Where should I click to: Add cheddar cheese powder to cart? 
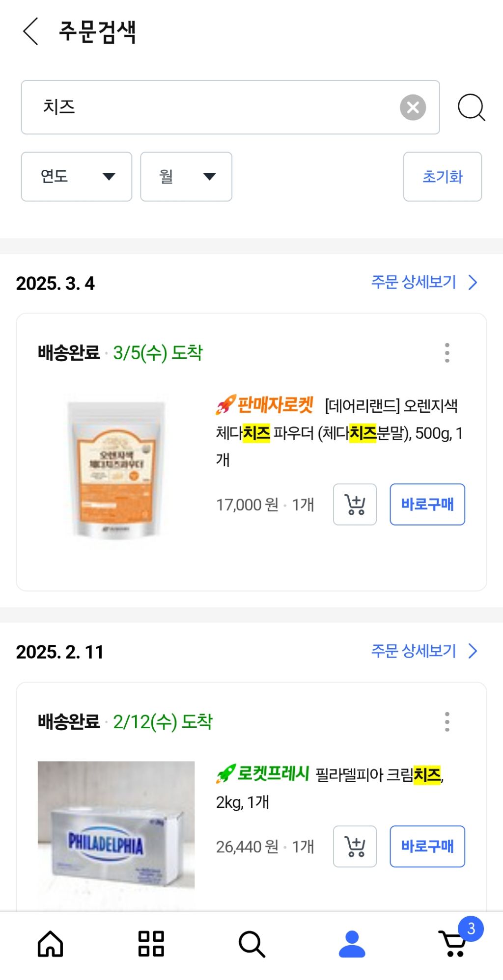point(355,504)
